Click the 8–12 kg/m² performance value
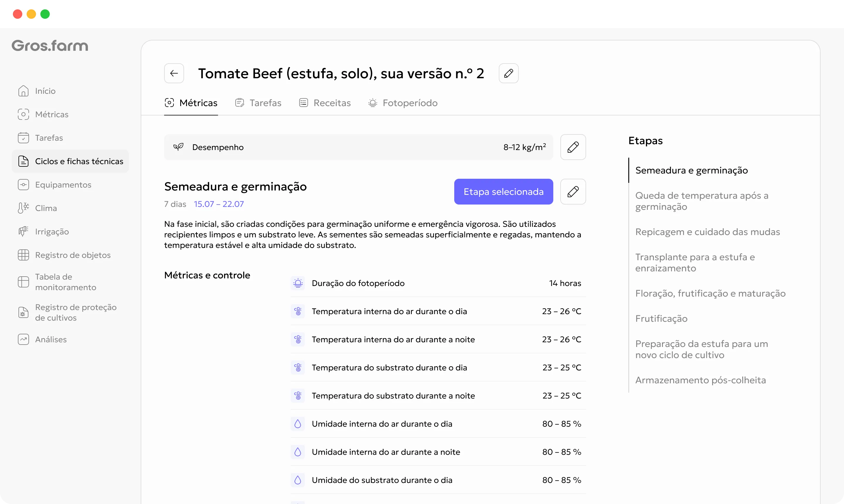844x504 pixels. pos(524,147)
